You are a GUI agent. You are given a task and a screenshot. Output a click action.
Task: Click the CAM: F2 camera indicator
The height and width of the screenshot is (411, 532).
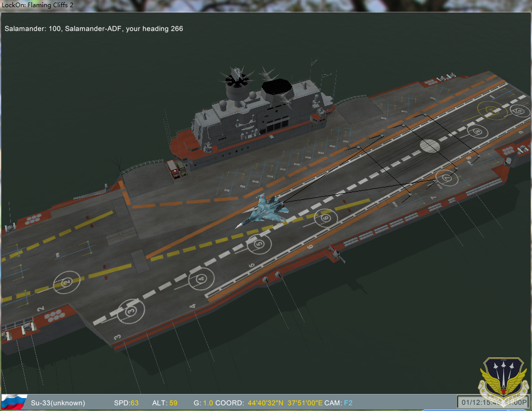click(338, 403)
